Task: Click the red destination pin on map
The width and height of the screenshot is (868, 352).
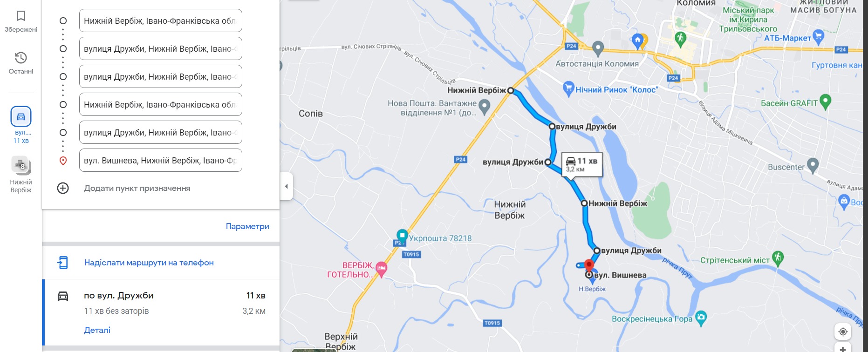Action: [x=589, y=266]
